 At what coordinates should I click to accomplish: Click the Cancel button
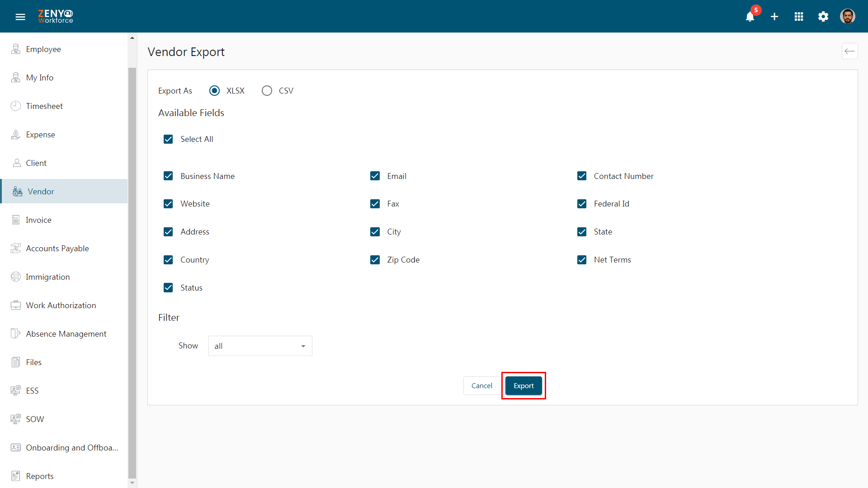pos(482,386)
